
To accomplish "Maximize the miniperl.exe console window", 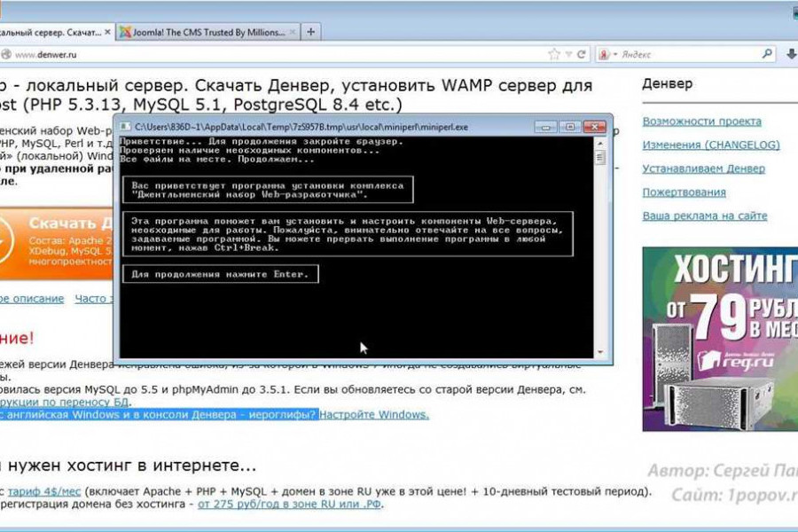I will (570, 127).
